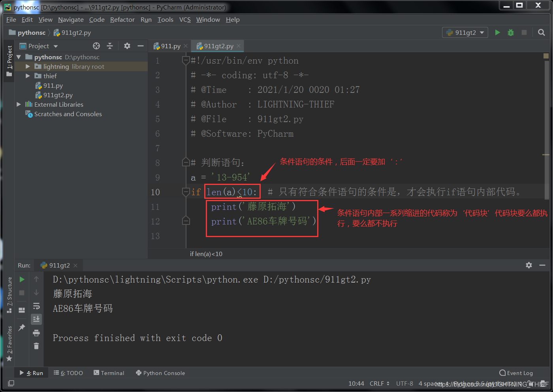The image size is (553, 392).
Task: Toggle soft-wrap in Run console
Action: (x=36, y=306)
